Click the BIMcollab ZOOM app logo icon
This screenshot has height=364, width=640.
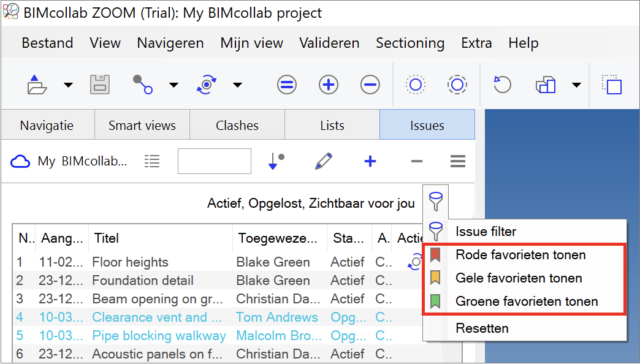11,12
